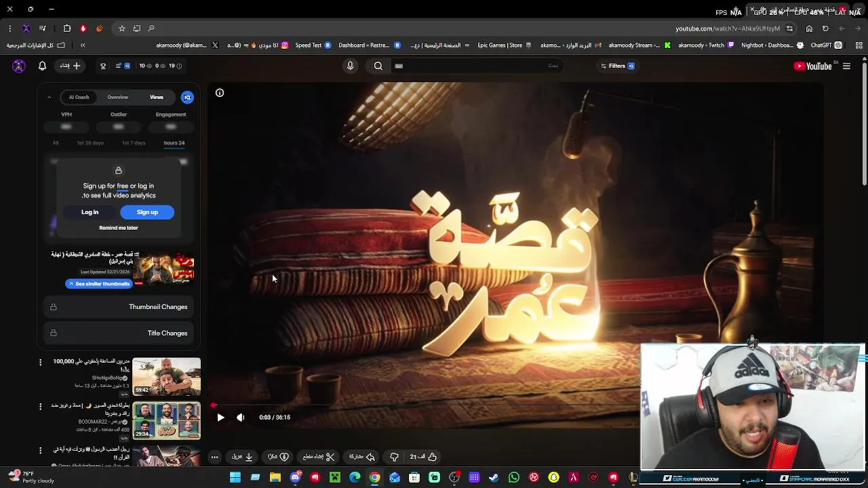The image size is (868, 488).
Task: Click the red video progress bar scrubber
Action: pyautogui.click(x=213, y=405)
